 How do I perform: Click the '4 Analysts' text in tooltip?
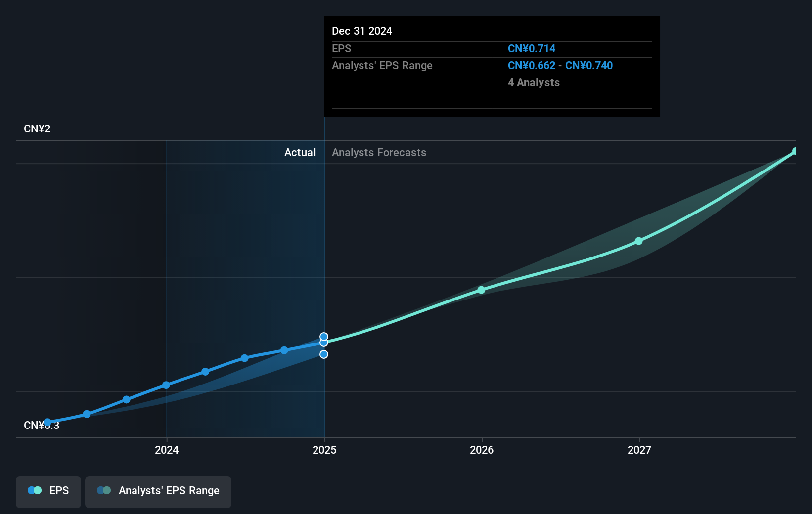pyautogui.click(x=534, y=82)
